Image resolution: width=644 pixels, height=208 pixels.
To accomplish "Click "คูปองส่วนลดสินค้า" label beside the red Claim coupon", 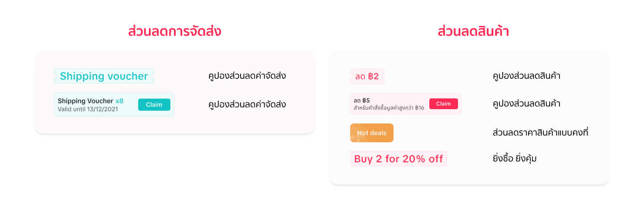I will (x=526, y=104).
